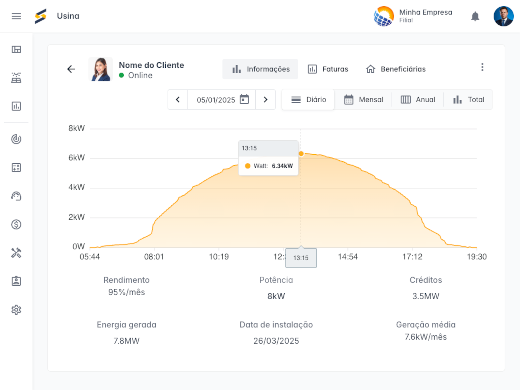Open the settings gear in sidebar
The height and width of the screenshot is (390, 520).
[16, 310]
